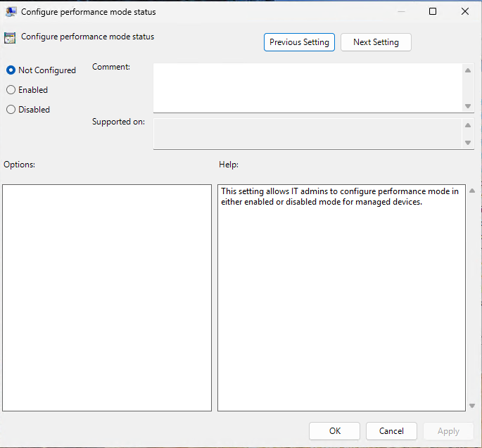482x448 pixels.
Task: Maximize the dialog window
Action: click(433, 11)
